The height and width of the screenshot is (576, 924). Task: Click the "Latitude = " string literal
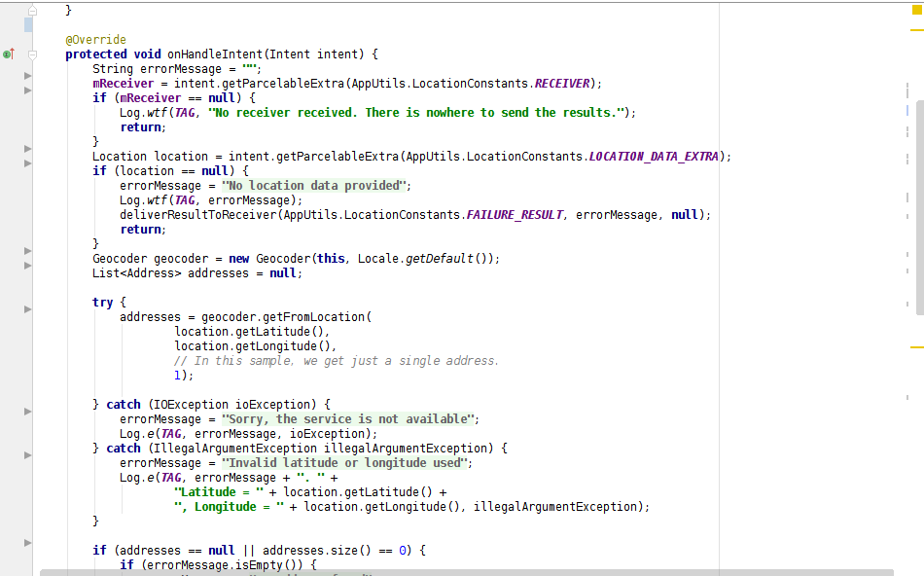coord(218,492)
